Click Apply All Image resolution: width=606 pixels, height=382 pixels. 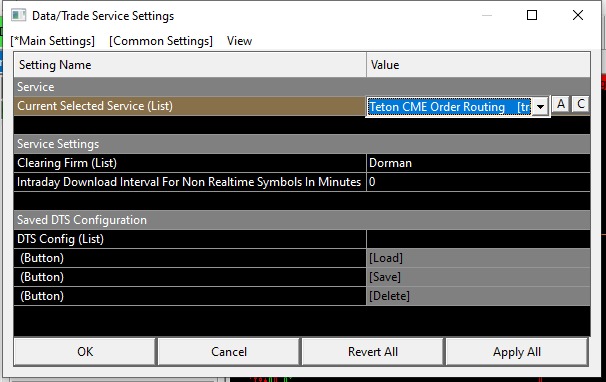(x=517, y=351)
